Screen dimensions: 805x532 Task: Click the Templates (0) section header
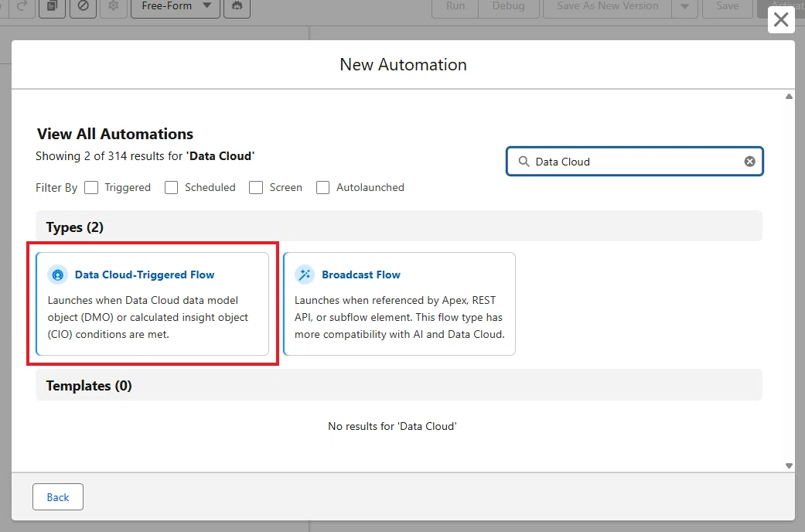tap(399, 385)
